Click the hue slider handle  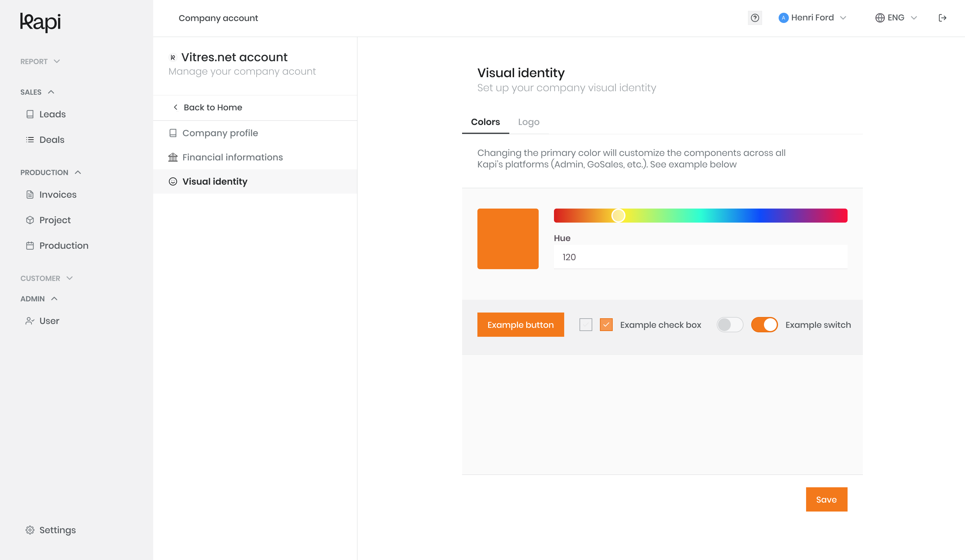tap(618, 216)
